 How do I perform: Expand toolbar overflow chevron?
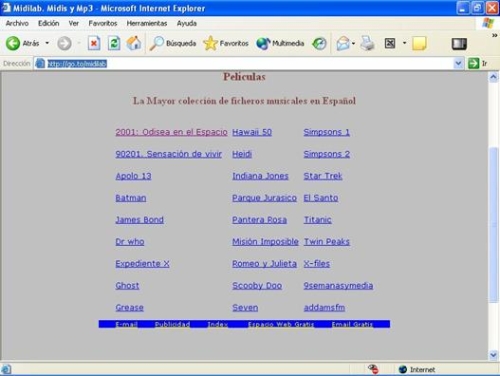coord(495,35)
